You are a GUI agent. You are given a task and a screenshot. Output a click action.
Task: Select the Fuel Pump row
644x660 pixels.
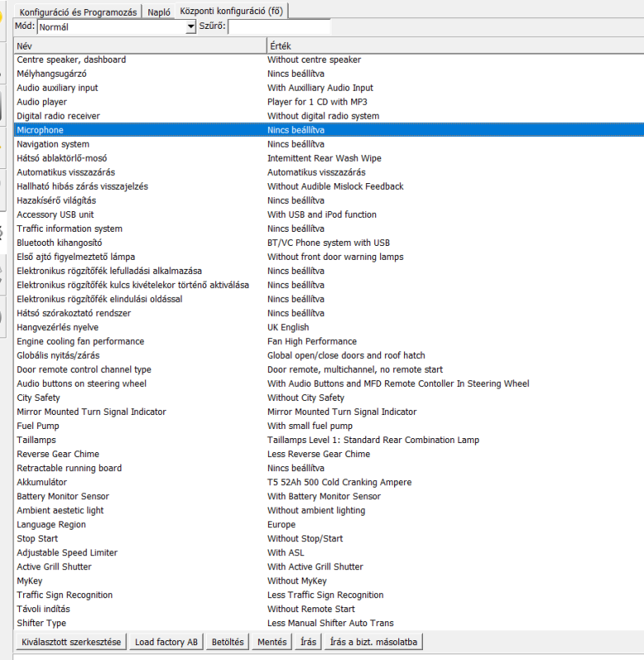[329, 427]
